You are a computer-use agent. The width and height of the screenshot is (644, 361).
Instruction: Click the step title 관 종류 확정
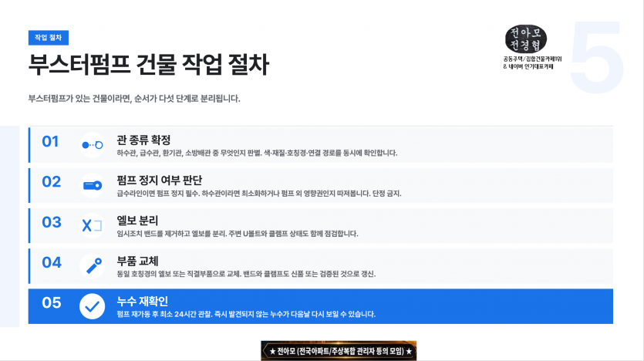(x=143, y=140)
